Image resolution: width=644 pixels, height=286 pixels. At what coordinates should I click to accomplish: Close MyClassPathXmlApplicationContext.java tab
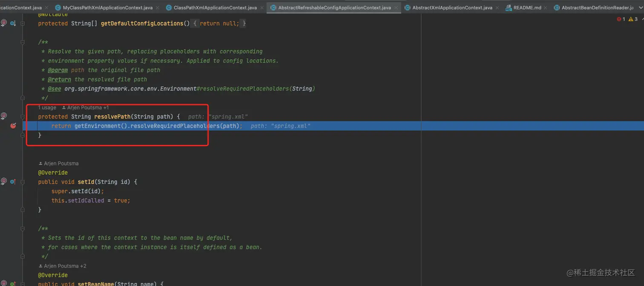pyautogui.click(x=158, y=8)
